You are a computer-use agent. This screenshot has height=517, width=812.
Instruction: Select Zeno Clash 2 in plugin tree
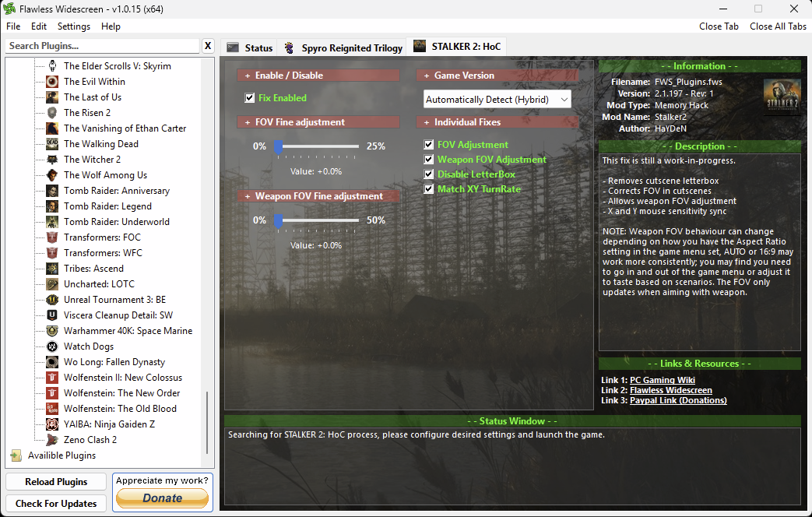[90, 440]
